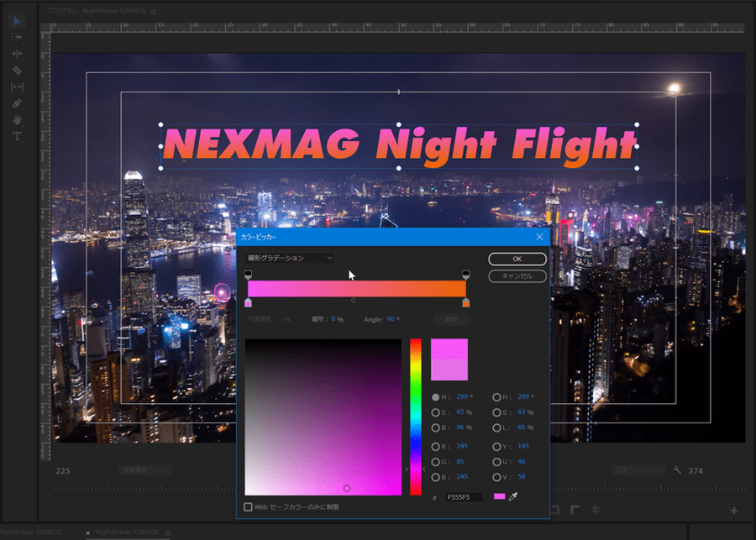Pick a color with the eyedropper

513,496
